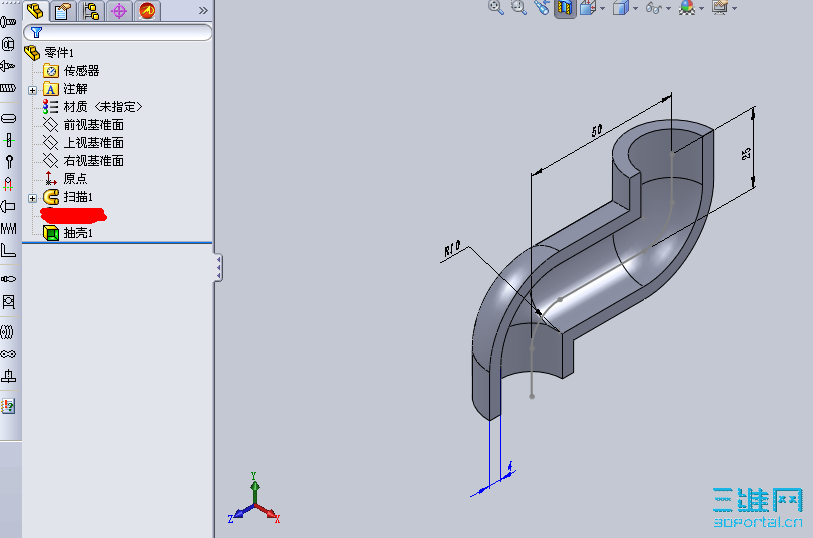Click the pin with green centerline icon
This screenshot has width=813, height=538.
(x=9, y=140)
